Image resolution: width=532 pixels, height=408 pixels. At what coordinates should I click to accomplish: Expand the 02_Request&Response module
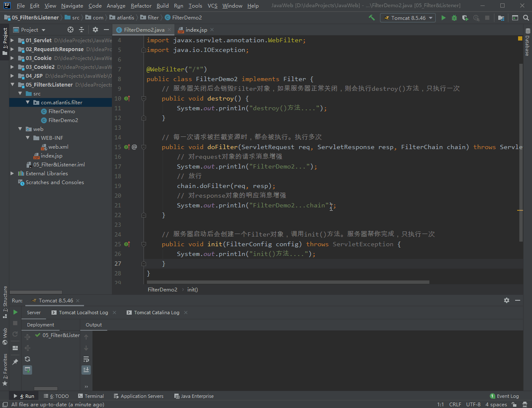click(12, 49)
